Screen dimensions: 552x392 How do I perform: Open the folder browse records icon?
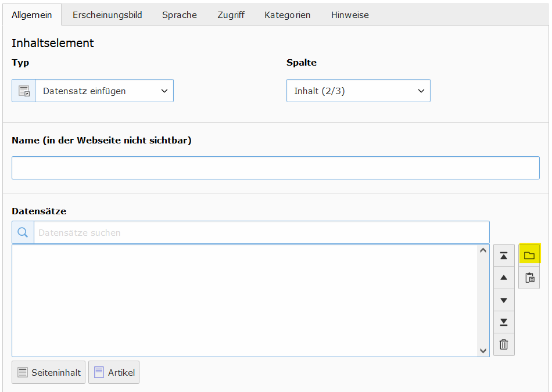tap(529, 255)
